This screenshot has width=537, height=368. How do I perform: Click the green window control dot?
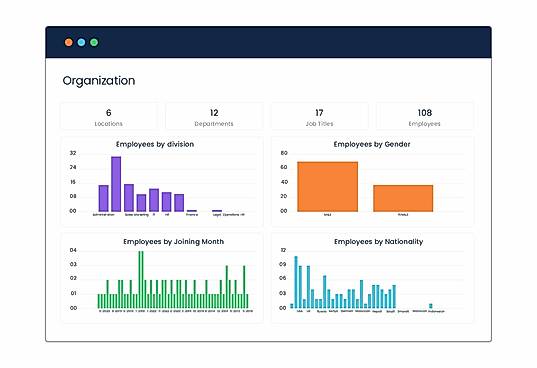point(94,42)
